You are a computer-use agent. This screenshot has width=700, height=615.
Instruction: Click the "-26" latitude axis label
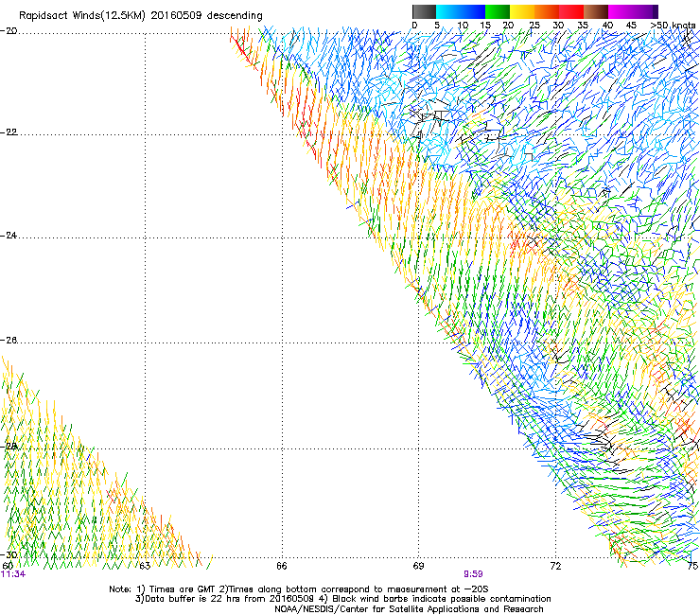coord(9,341)
